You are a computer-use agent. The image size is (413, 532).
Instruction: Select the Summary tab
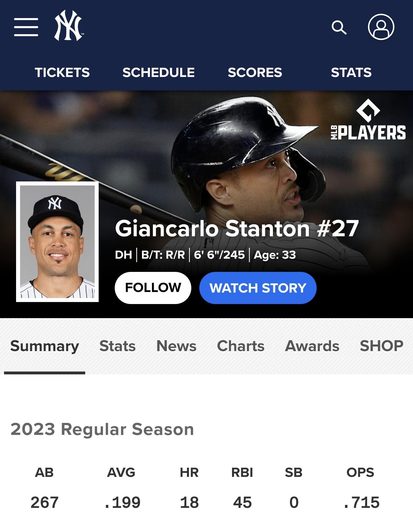tap(45, 346)
